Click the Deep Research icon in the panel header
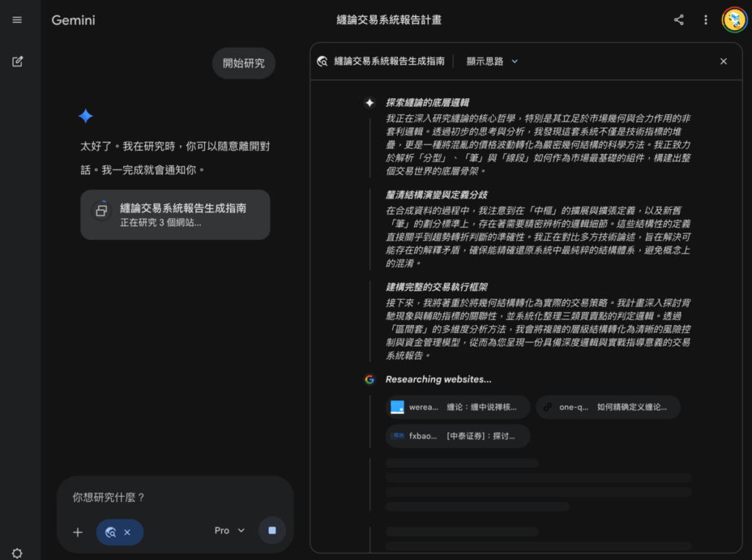The image size is (752, 560). pos(322,62)
